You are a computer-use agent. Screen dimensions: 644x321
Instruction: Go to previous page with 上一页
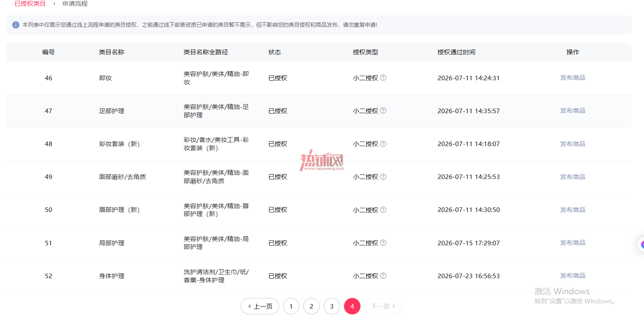tap(260, 306)
